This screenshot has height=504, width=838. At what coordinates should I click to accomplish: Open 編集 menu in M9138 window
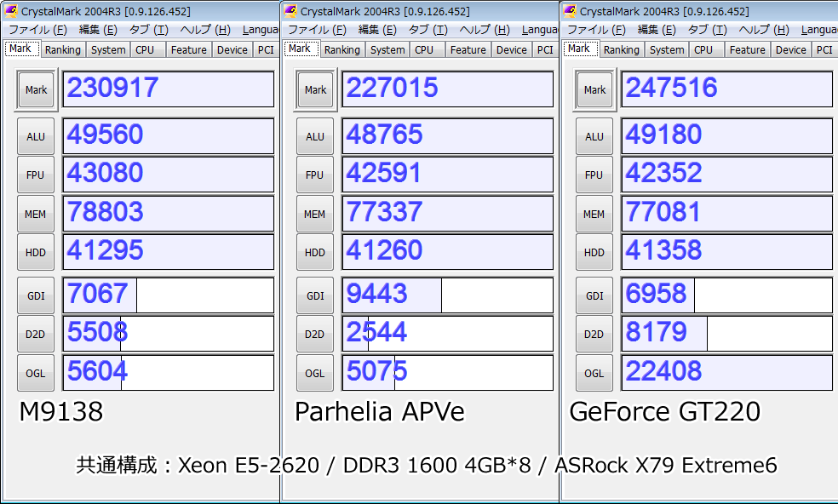click(98, 30)
